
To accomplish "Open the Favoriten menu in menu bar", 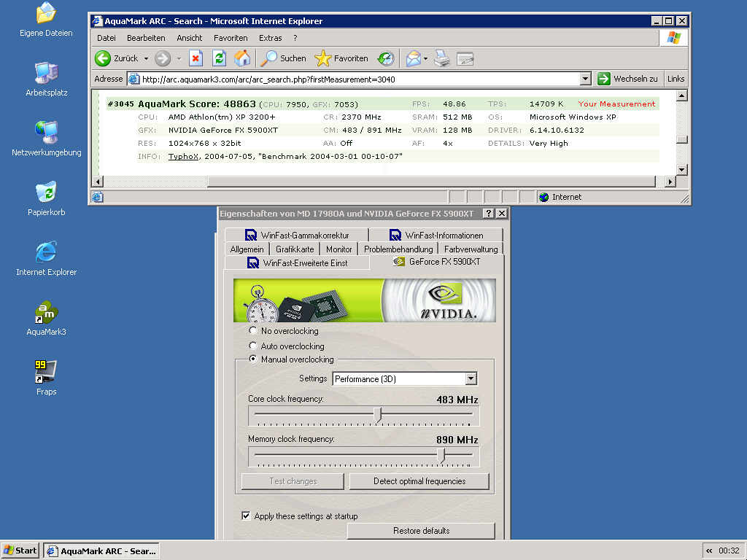I will [x=231, y=38].
